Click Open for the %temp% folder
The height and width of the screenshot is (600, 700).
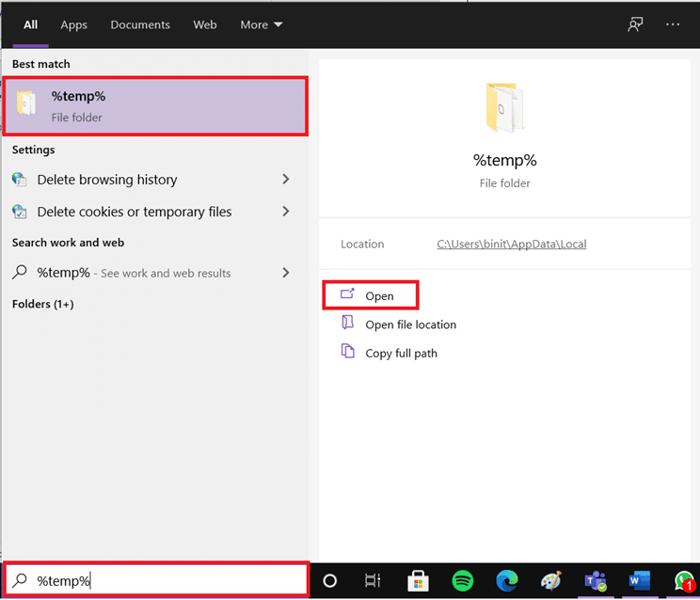point(379,295)
